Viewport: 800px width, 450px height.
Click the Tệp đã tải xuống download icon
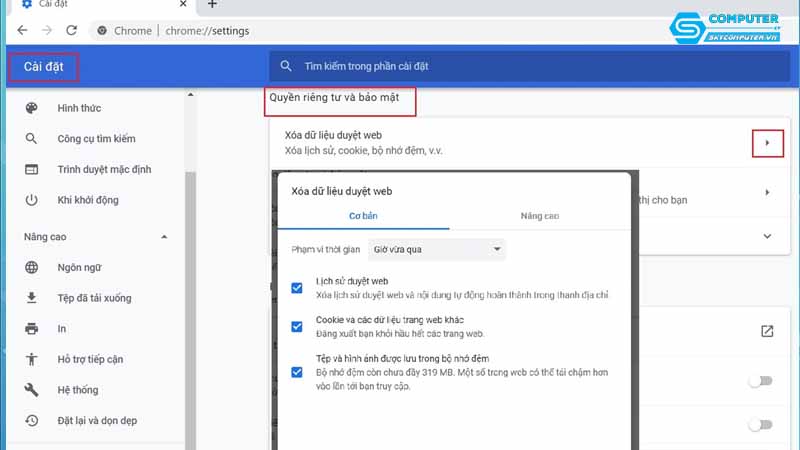pos(31,298)
